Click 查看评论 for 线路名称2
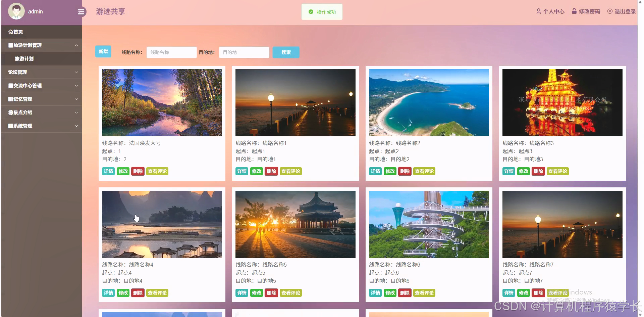 pyautogui.click(x=424, y=171)
